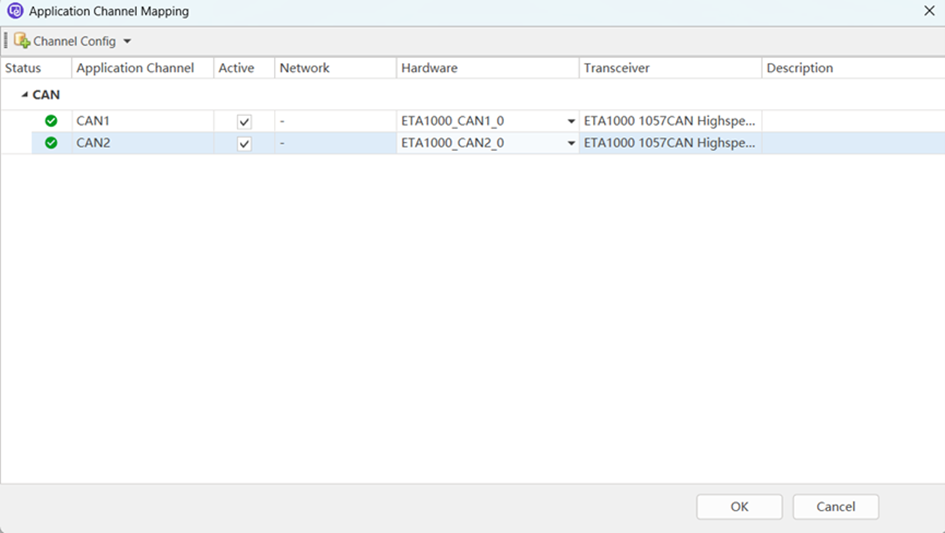Click the green status icon for CAN2
This screenshot has width=945, height=533.
click(51, 143)
